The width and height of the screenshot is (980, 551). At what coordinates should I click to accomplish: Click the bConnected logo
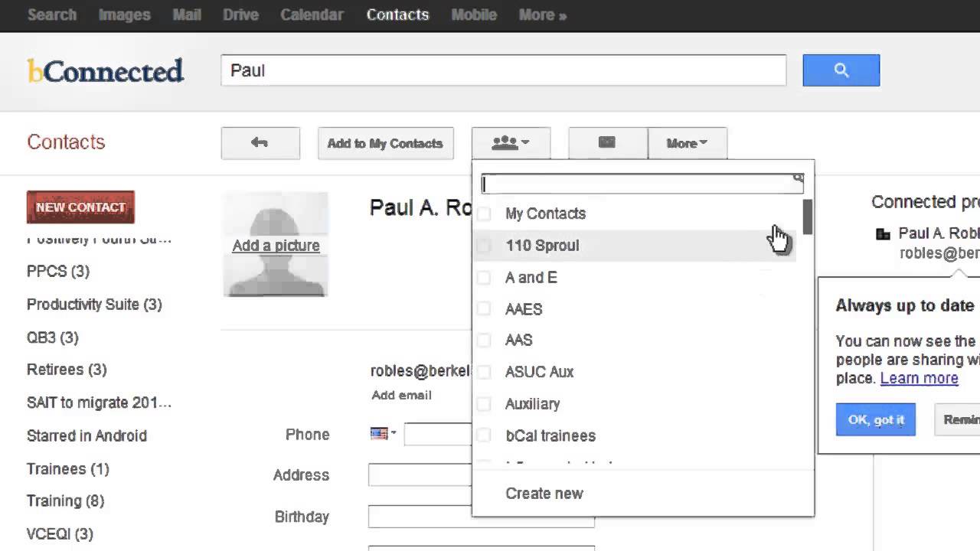click(106, 71)
